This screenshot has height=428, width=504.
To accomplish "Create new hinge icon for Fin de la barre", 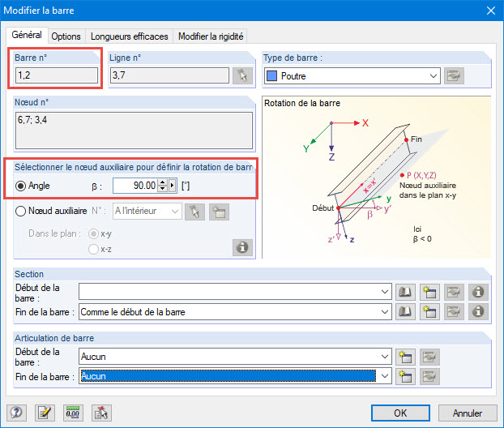I will click(x=405, y=377).
